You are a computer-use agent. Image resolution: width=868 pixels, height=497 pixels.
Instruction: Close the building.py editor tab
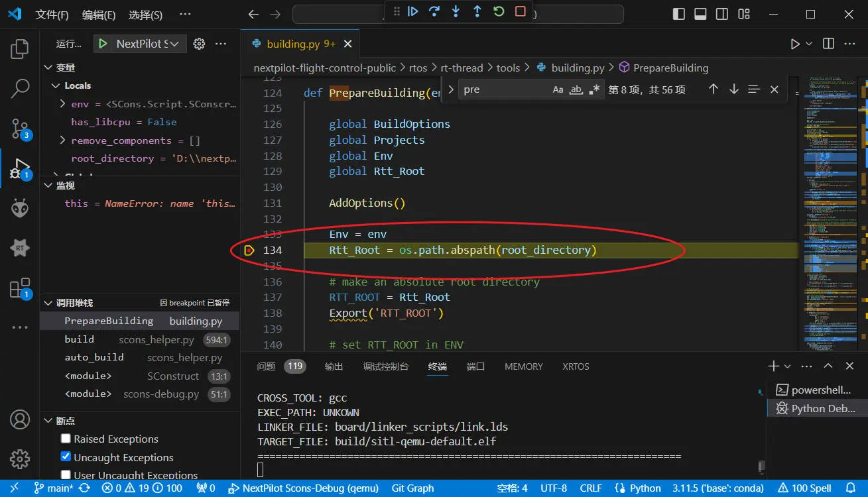tap(348, 44)
